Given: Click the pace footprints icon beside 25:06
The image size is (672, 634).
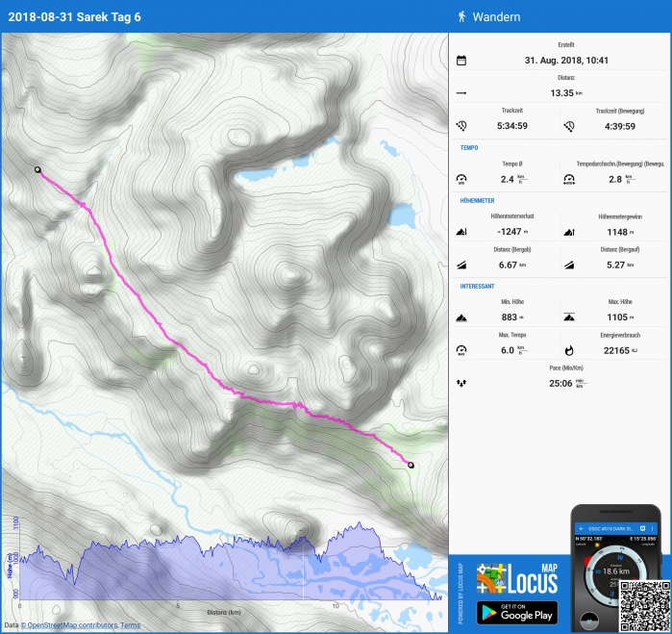Looking at the screenshot, I should pyautogui.click(x=461, y=383).
